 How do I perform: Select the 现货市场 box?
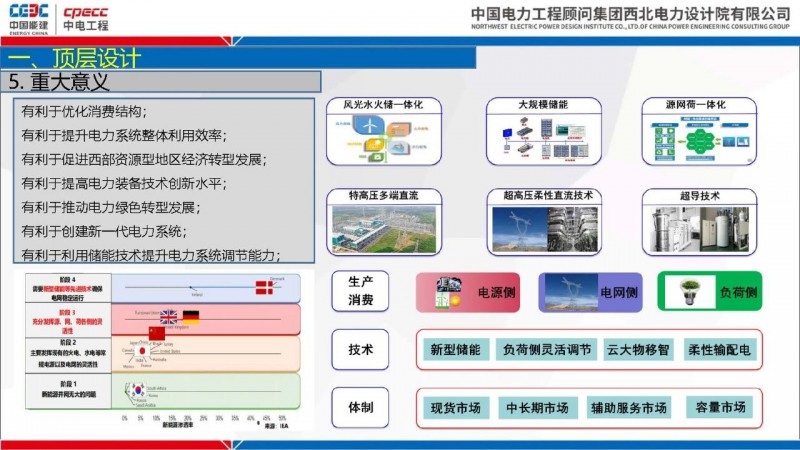[456, 408]
